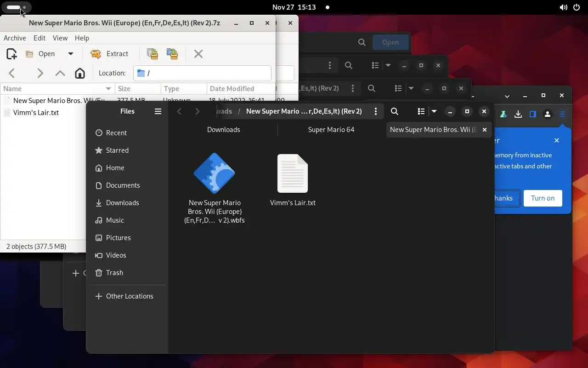Open the Activities overview in the top bar
588x368 pixels.
[x=17, y=7]
